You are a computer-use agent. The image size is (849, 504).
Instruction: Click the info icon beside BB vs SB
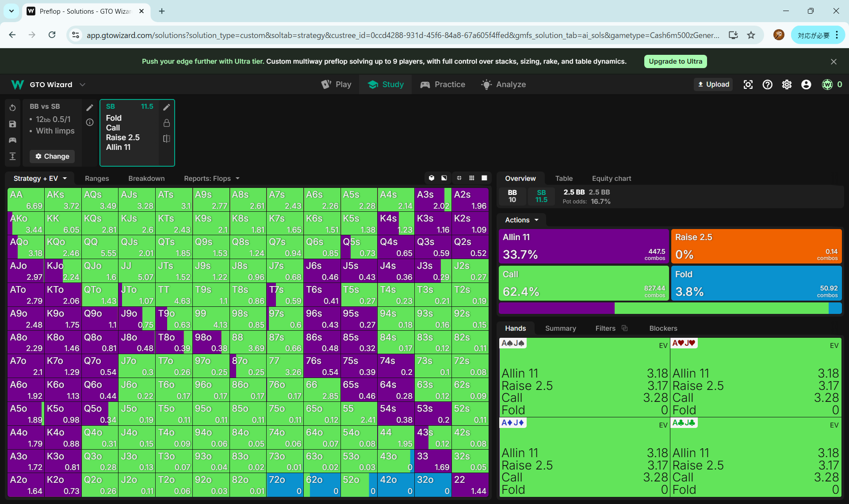[x=90, y=122]
